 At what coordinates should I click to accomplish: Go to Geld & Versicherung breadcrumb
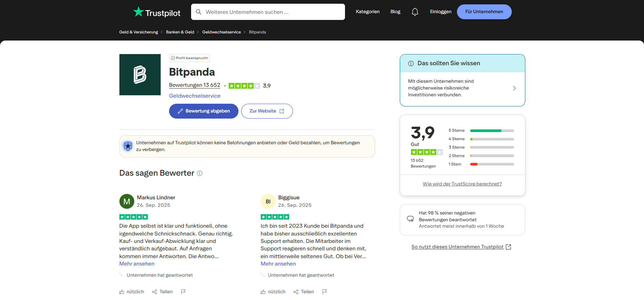139,32
